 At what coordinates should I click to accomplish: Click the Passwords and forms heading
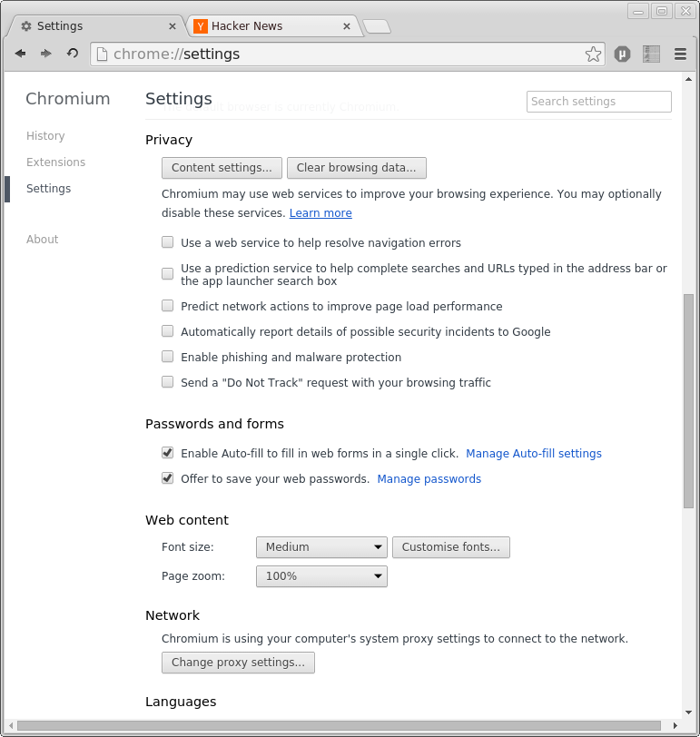(214, 424)
